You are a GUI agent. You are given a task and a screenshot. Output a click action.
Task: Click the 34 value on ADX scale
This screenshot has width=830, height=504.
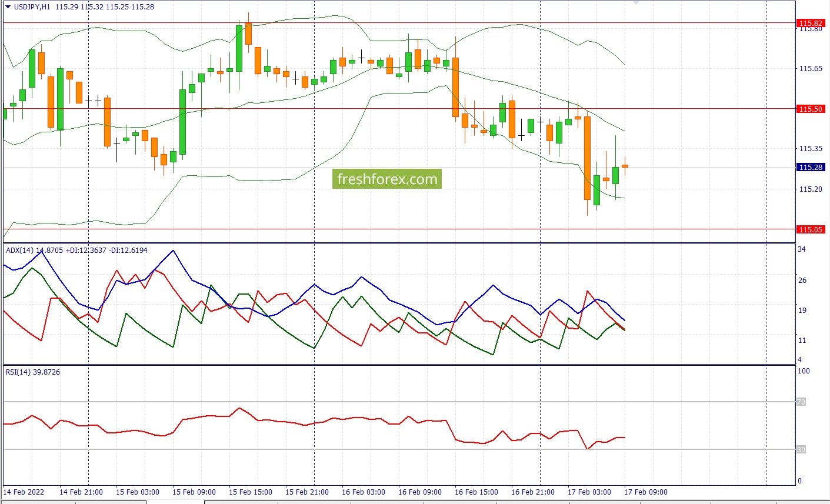tap(802, 249)
